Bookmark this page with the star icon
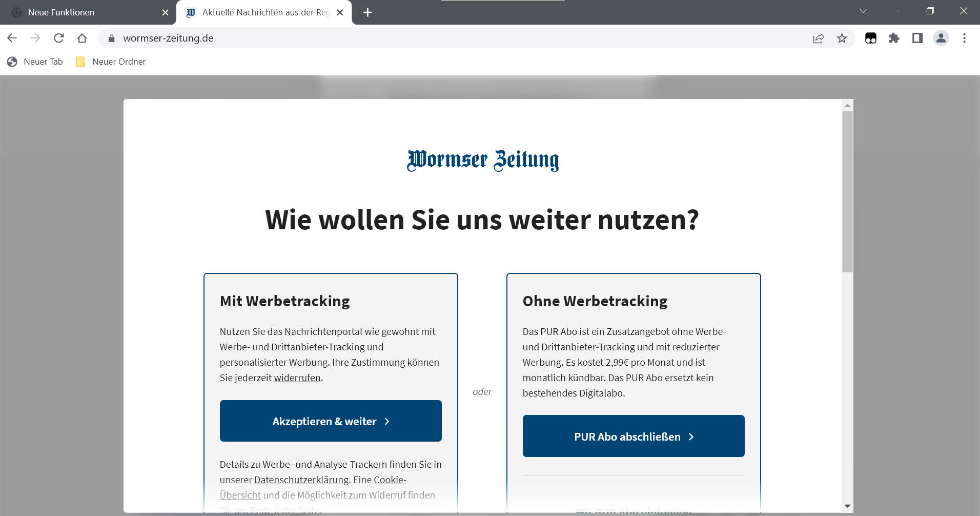This screenshot has width=980, height=516. pyautogui.click(x=842, y=38)
